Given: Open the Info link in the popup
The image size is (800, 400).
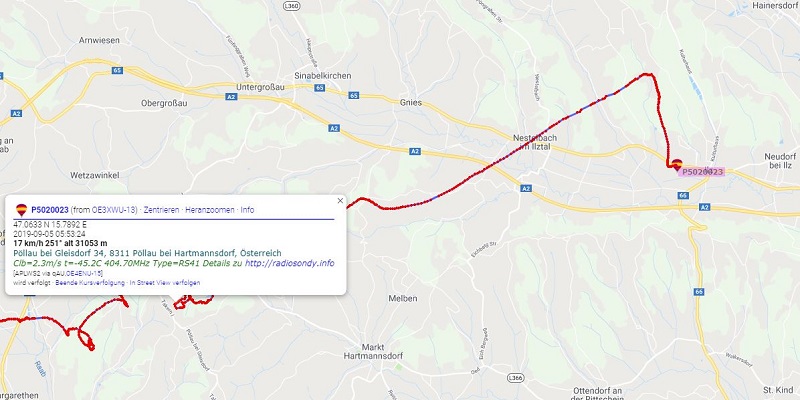Looking at the screenshot, I should pyautogui.click(x=247, y=210).
